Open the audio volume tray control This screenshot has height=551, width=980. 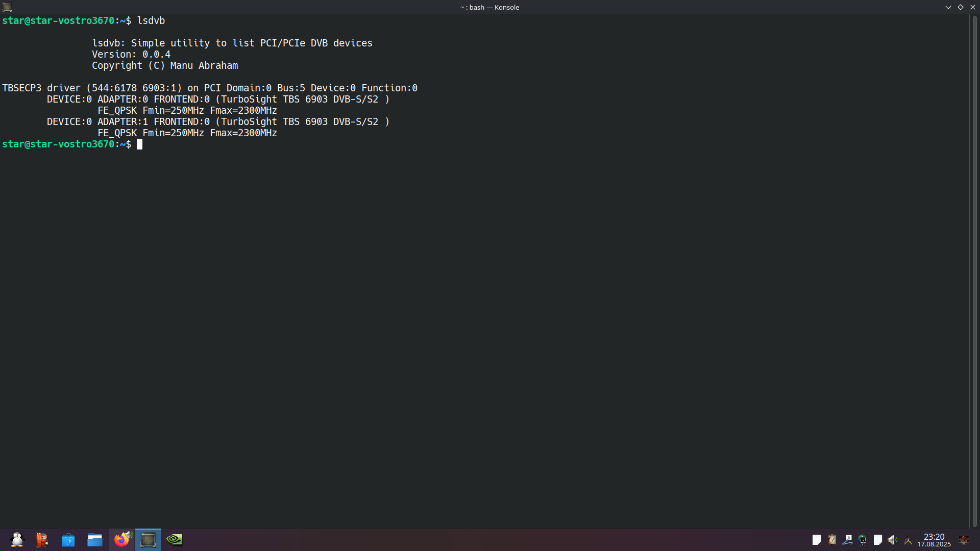tap(893, 540)
